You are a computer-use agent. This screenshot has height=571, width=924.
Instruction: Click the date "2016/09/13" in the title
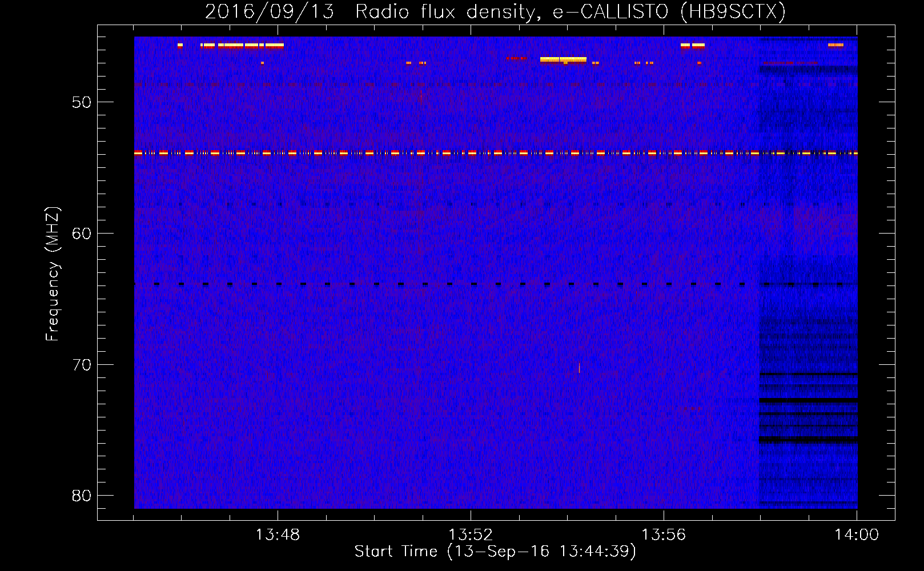coord(270,11)
